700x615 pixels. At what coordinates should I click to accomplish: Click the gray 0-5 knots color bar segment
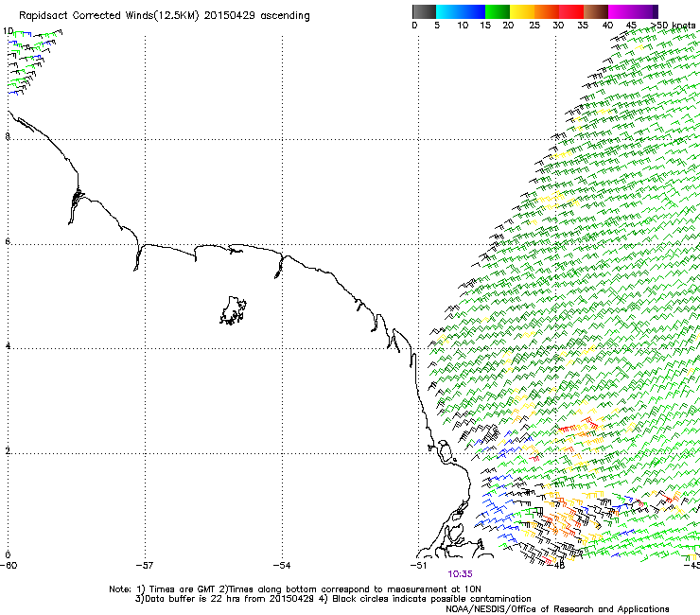click(424, 11)
